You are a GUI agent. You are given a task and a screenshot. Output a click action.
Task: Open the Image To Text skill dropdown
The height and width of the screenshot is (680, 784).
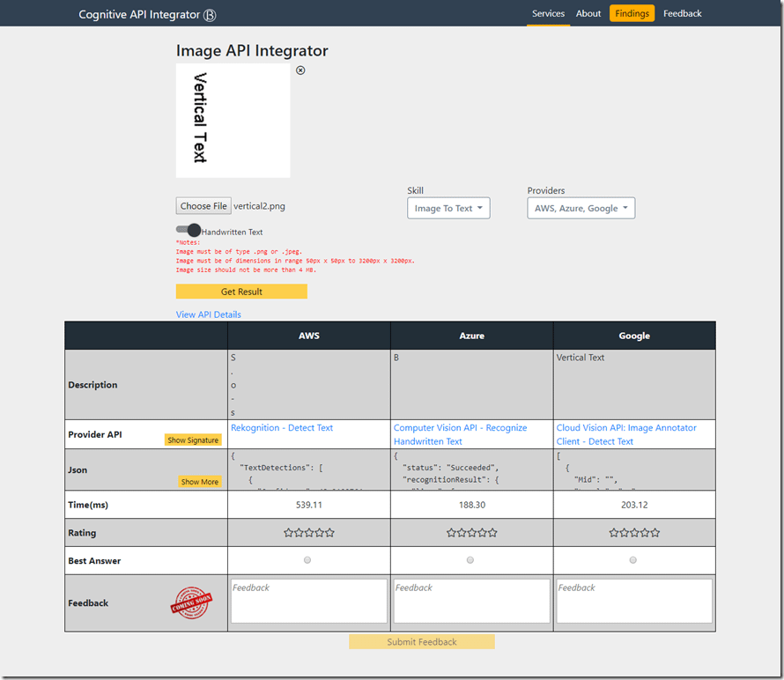pos(448,209)
